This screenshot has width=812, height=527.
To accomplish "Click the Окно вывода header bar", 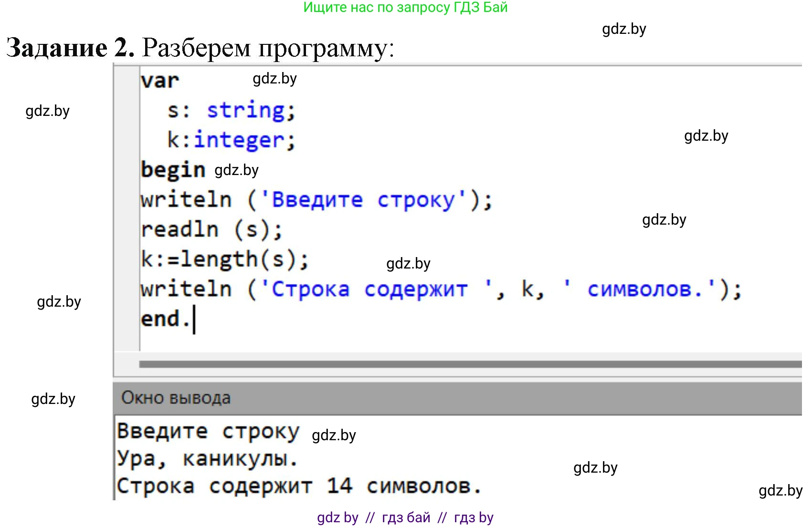I will click(177, 397).
